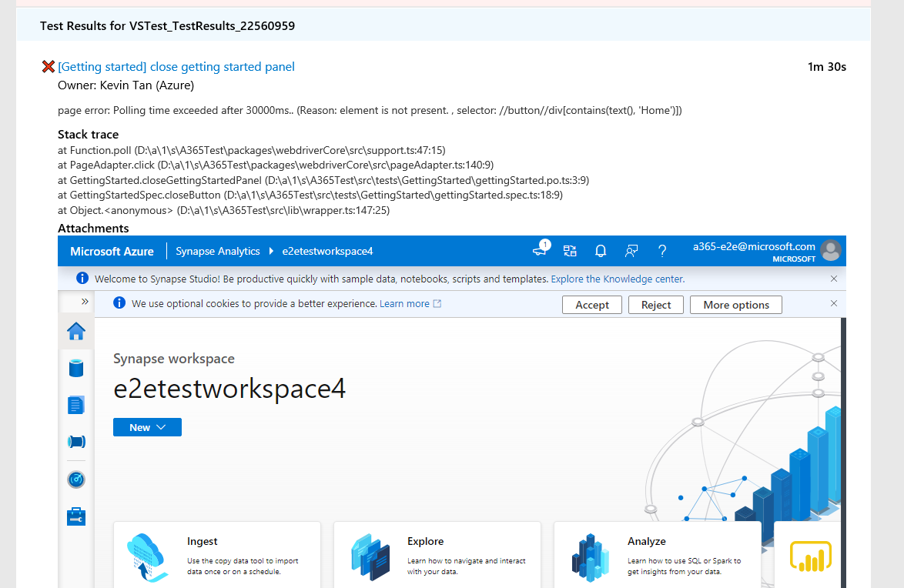This screenshot has height=588, width=904.
Task: Open the cookies Learn more link
Action: 410,304
